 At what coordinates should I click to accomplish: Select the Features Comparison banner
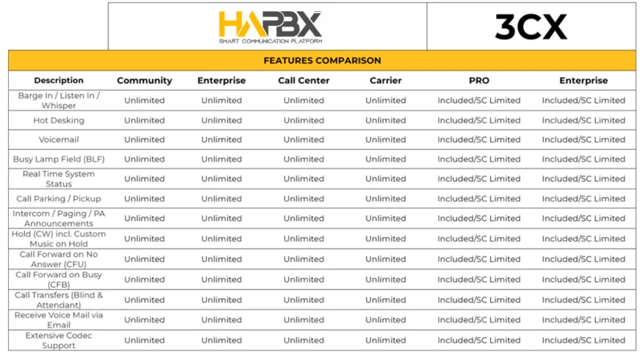click(322, 60)
